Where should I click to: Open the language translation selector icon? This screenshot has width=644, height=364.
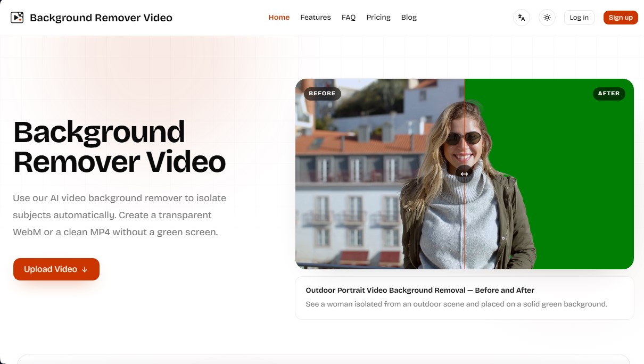(522, 18)
